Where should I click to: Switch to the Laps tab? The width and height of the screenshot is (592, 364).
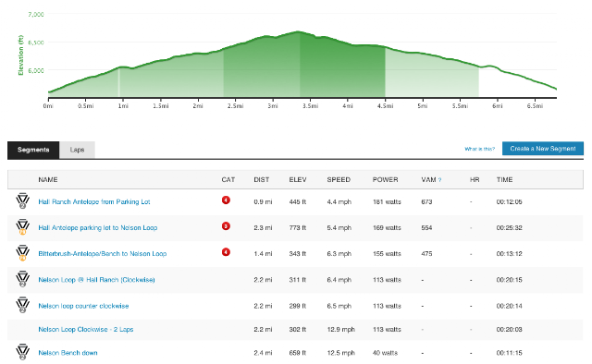click(x=77, y=150)
